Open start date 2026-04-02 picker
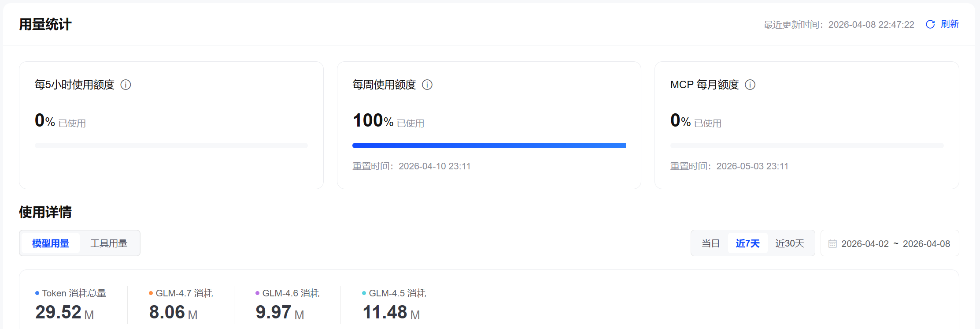Viewport: 980px width, 329px height. (865, 243)
